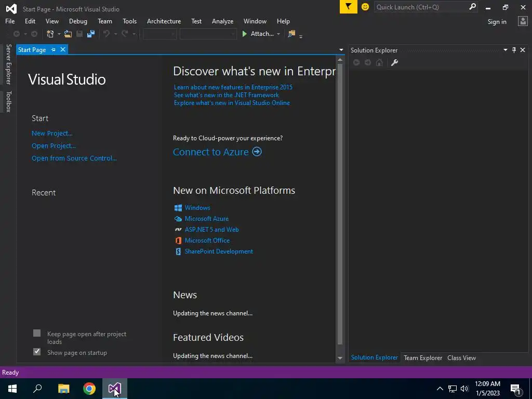Toggle the Start Page tab pin icon
This screenshot has width=532, height=399.
(x=54, y=49)
